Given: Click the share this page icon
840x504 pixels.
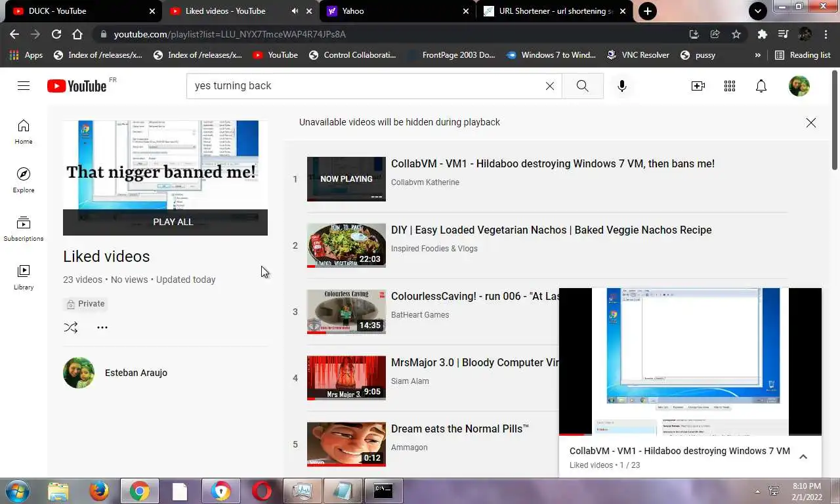Looking at the screenshot, I should pos(715,34).
